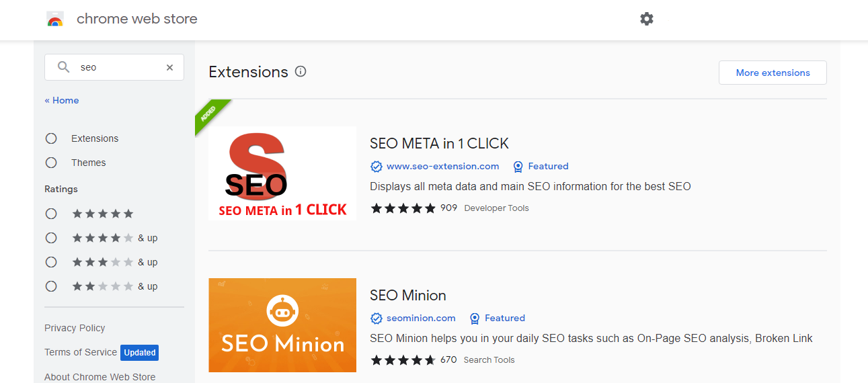Viewport: 868px width, 383px height.
Task: Filter by five star rating
Action: tap(51, 214)
